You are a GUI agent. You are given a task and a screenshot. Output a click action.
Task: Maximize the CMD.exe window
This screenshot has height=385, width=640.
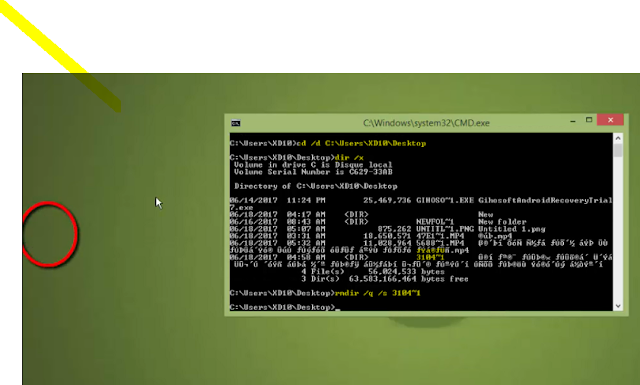tap(589, 120)
